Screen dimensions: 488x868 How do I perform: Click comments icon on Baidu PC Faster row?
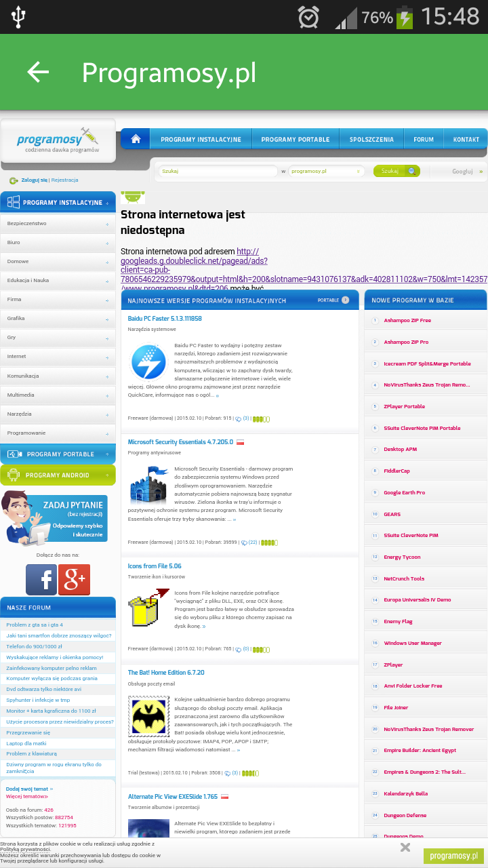click(x=238, y=418)
